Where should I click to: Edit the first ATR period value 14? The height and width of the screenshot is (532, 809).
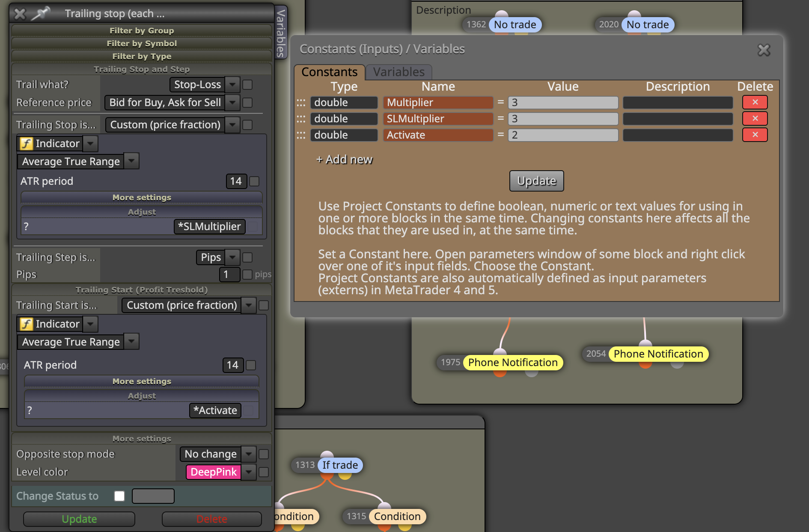tap(236, 181)
